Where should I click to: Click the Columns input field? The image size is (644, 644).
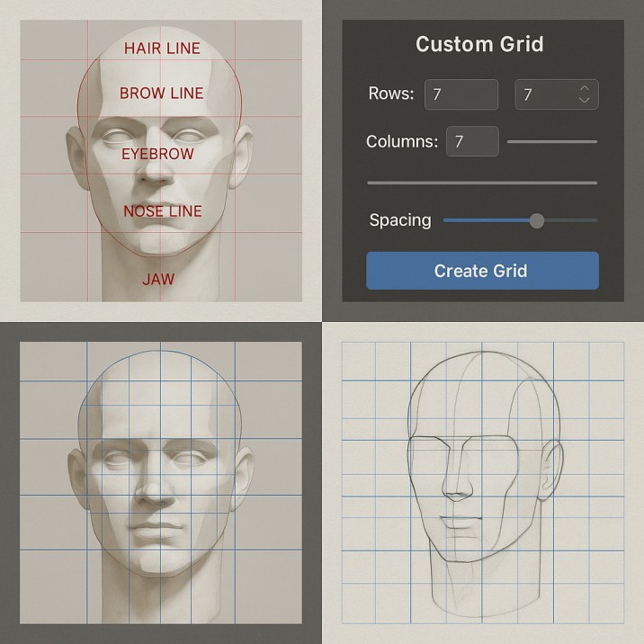tap(472, 141)
